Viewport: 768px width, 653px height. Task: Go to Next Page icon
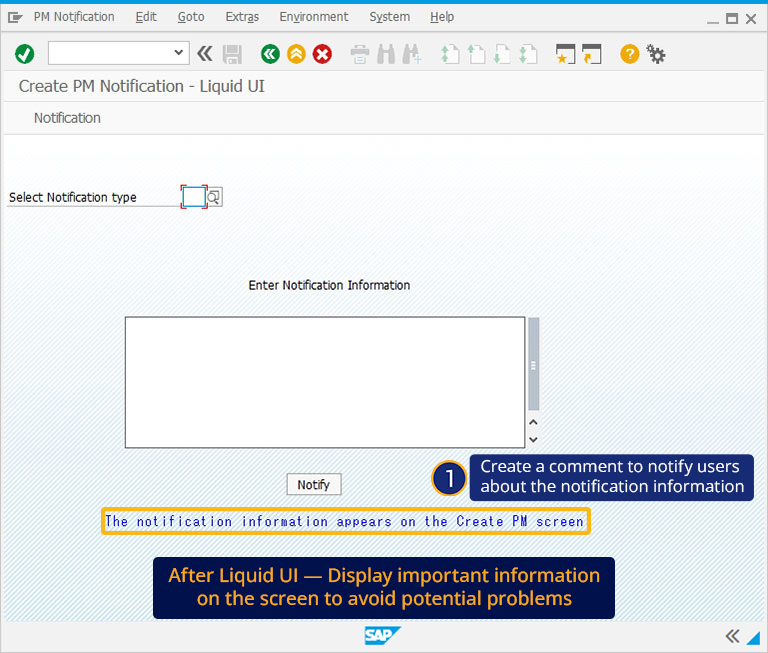coord(502,54)
